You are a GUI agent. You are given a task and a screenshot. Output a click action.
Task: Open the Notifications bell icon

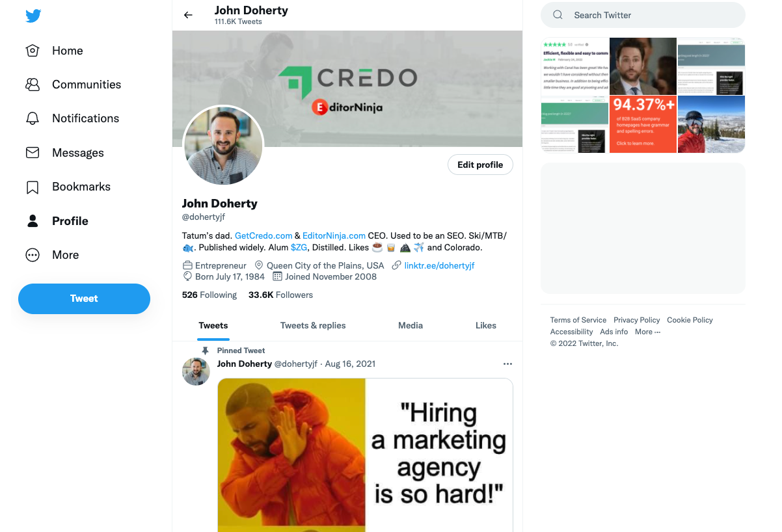coord(33,118)
